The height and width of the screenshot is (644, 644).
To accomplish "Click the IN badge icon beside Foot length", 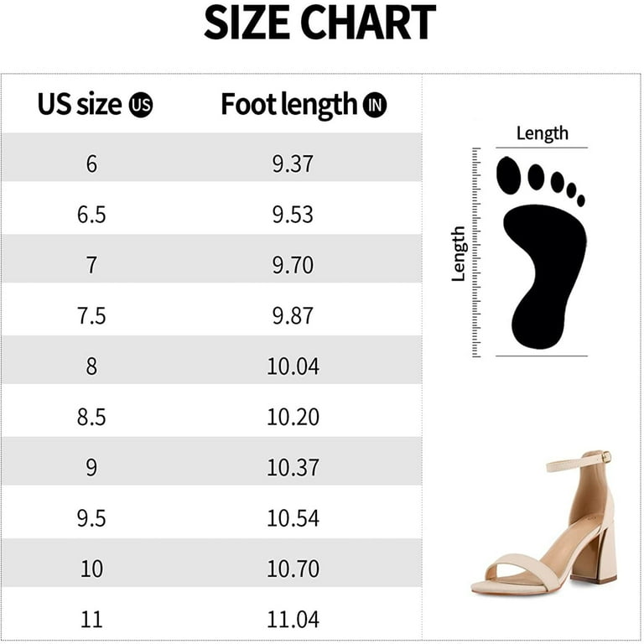I will (375, 105).
